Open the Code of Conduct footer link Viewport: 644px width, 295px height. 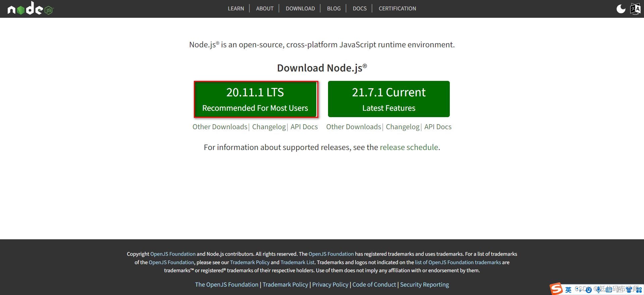pyautogui.click(x=374, y=285)
